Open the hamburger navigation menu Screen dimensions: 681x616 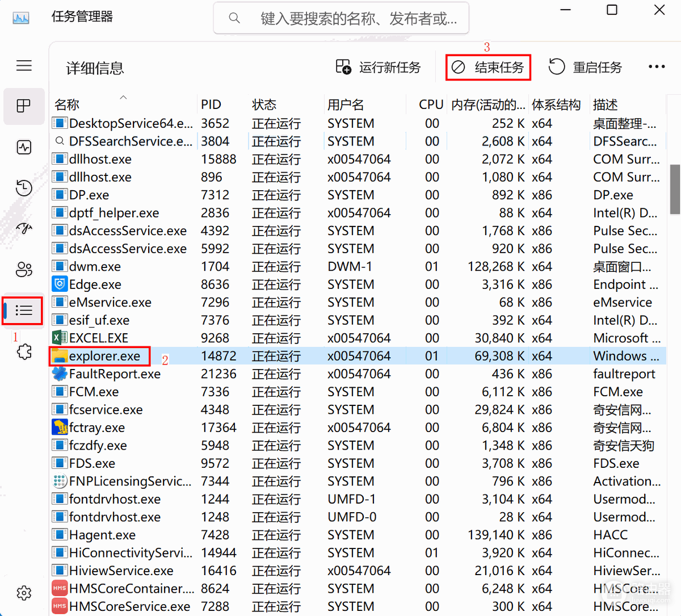tap(24, 66)
